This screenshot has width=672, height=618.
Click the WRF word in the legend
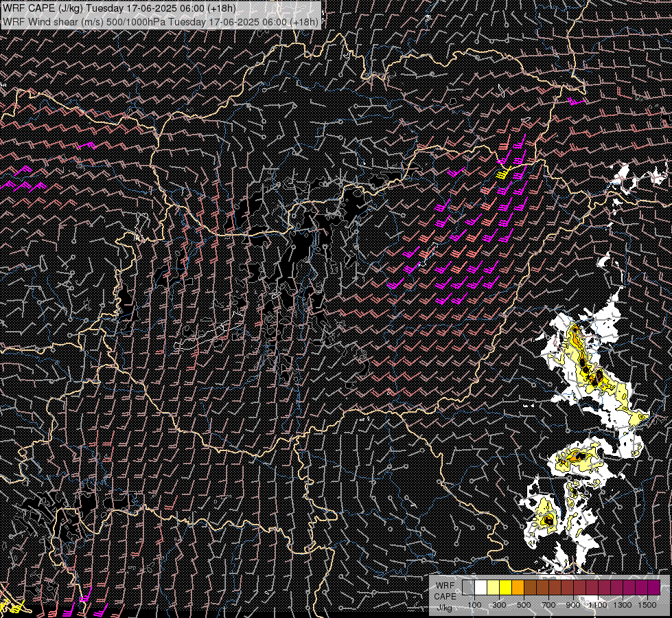445,586
